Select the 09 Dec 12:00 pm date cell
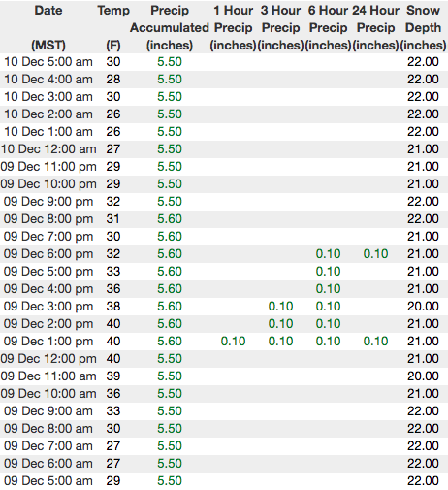 [x=48, y=359]
